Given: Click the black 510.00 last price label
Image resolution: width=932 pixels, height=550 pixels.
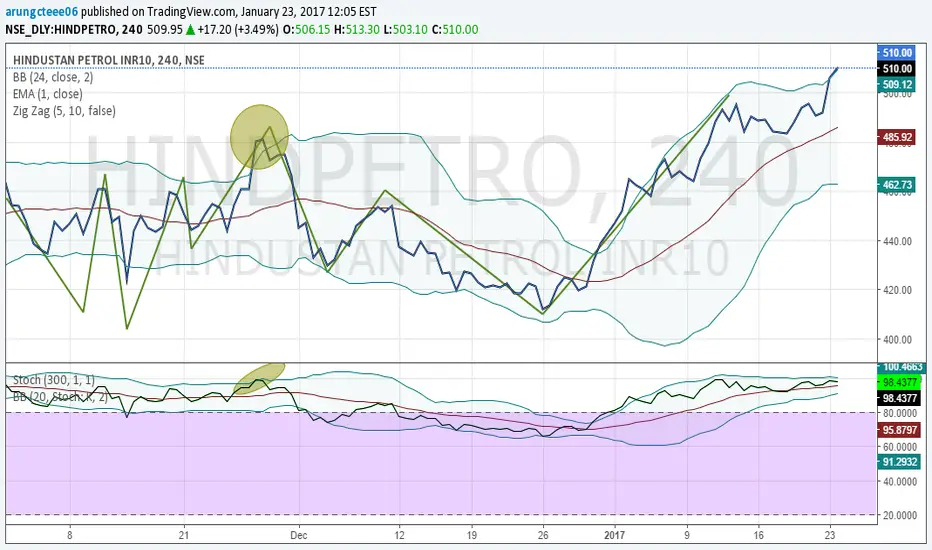Looking at the screenshot, I should pyautogui.click(x=897, y=68).
